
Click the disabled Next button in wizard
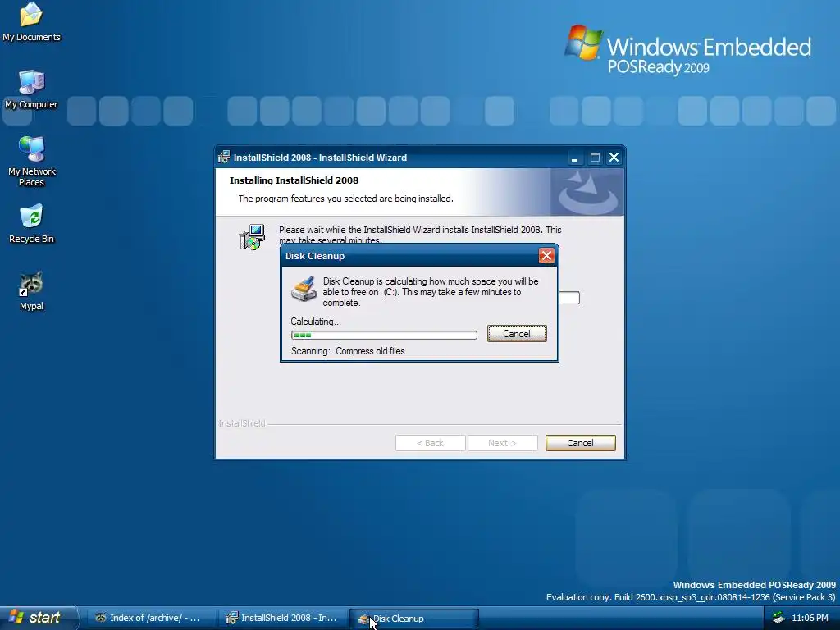pyautogui.click(x=502, y=443)
